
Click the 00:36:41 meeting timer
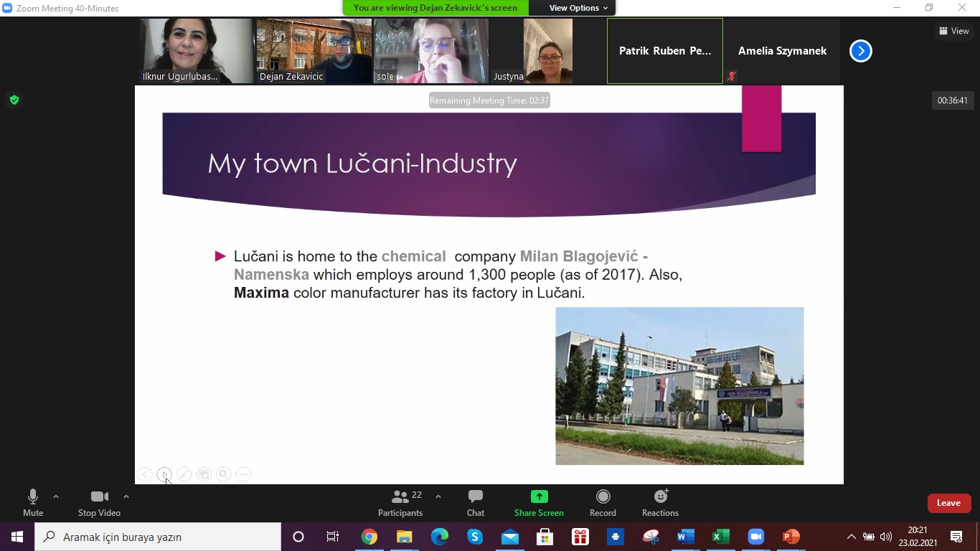click(952, 100)
